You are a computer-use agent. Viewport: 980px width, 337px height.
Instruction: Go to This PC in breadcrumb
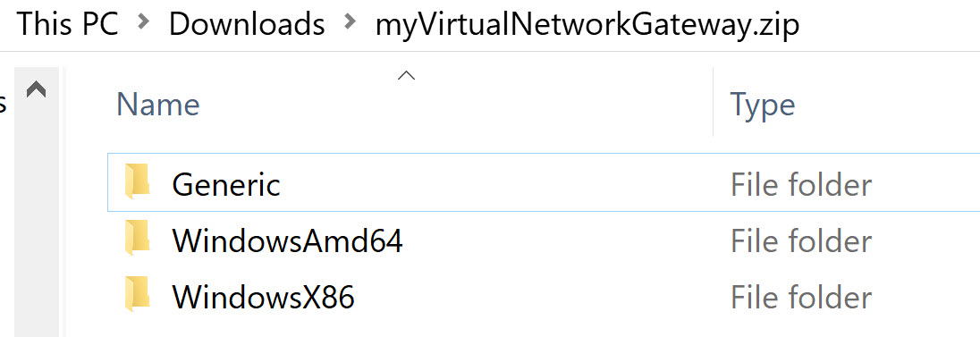click(x=67, y=24)
